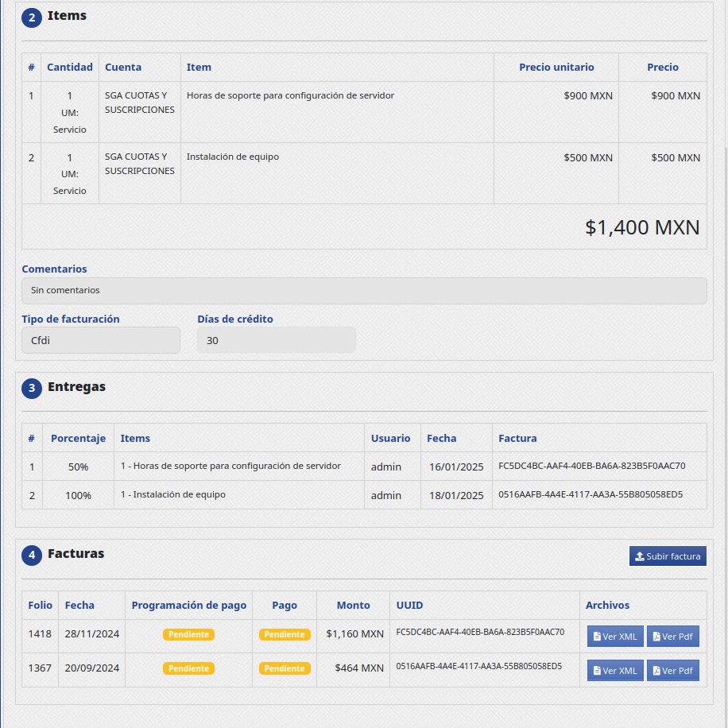Open Ver Pdf for folio 1418
This screenshot has width=728, height=728.
(672, 637)
